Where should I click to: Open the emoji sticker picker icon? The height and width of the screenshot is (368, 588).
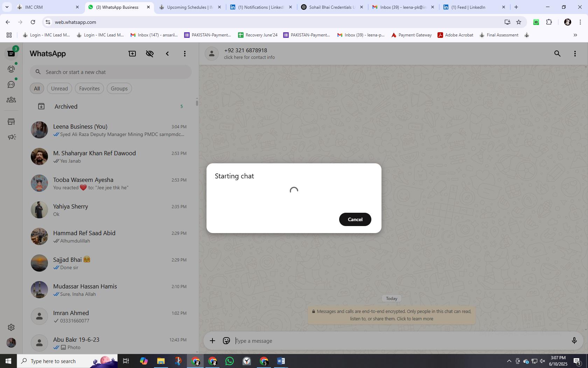tap(226, 341)
